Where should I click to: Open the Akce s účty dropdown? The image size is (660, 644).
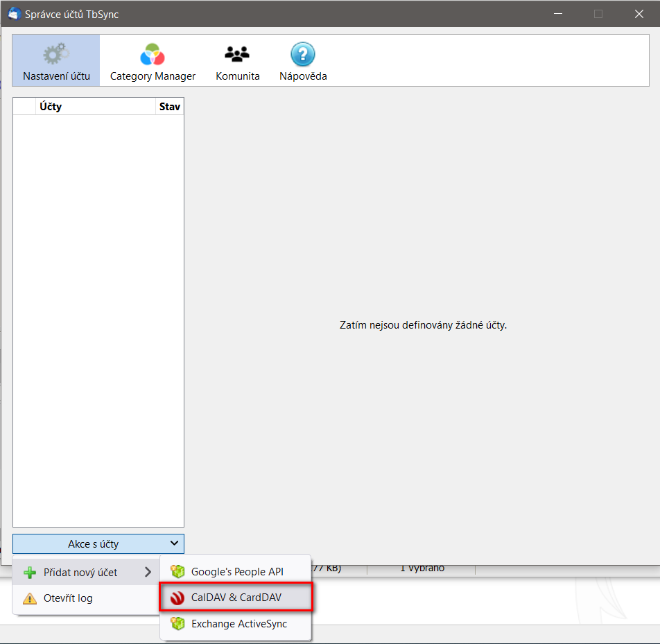coord(98,543)
